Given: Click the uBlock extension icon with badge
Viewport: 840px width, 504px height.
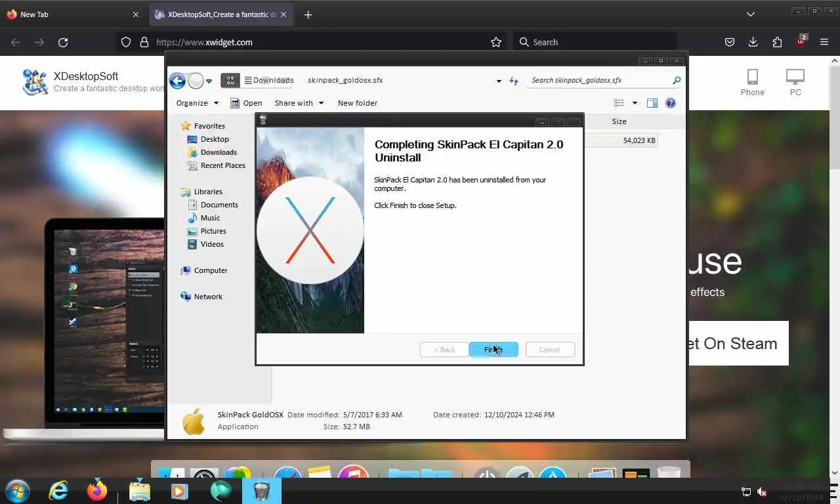Looking at the screenshot, I should [x=801, y=41].
